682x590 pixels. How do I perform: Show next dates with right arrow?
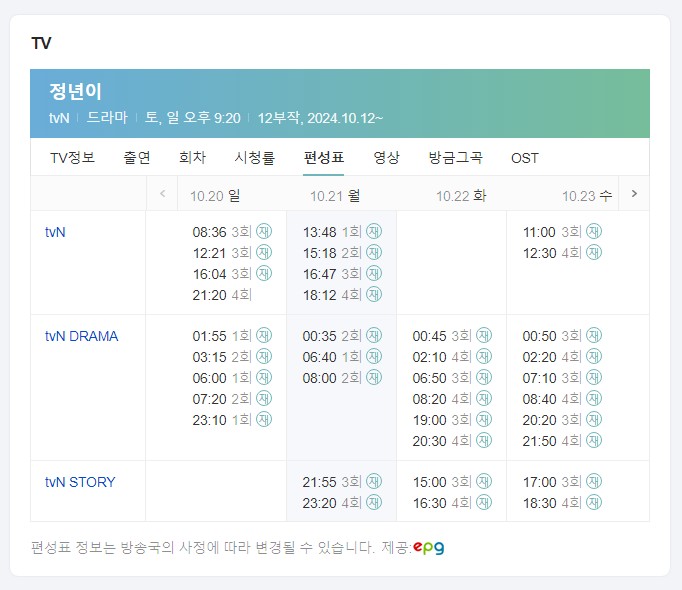click(634, 194)
